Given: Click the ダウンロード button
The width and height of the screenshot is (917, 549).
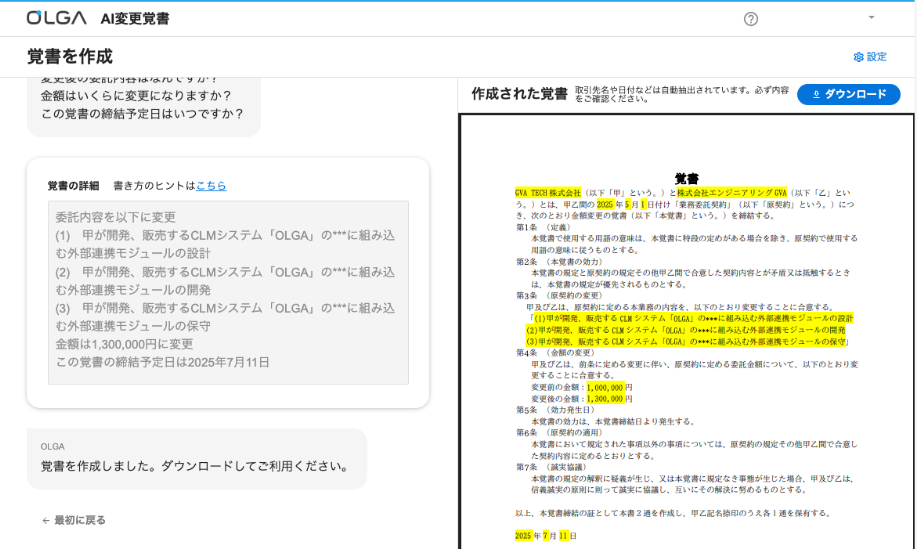Looking at the screenshot, I should click(849, 94).
